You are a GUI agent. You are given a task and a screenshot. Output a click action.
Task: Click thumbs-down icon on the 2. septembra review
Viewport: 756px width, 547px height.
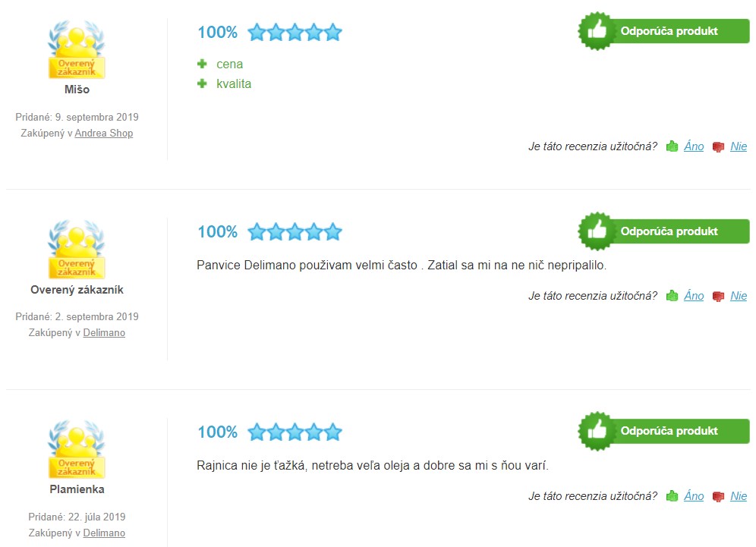(x=718, y=297)
